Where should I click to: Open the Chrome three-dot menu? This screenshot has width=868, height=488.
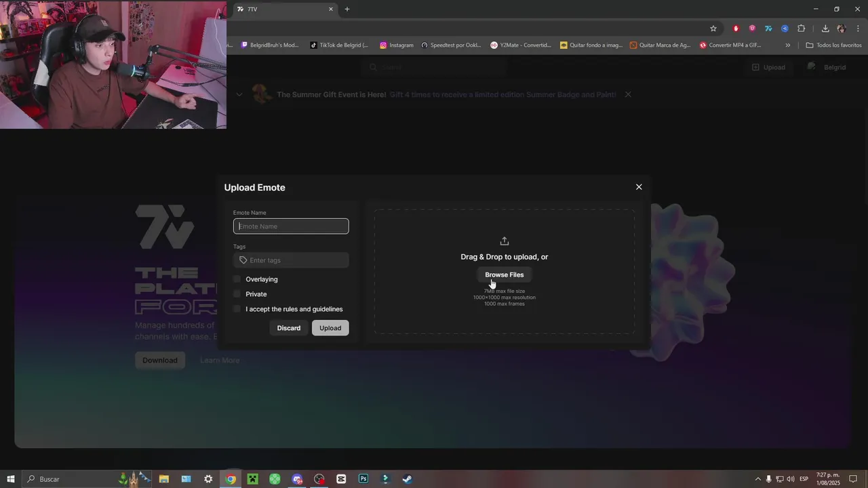[858, 28]
